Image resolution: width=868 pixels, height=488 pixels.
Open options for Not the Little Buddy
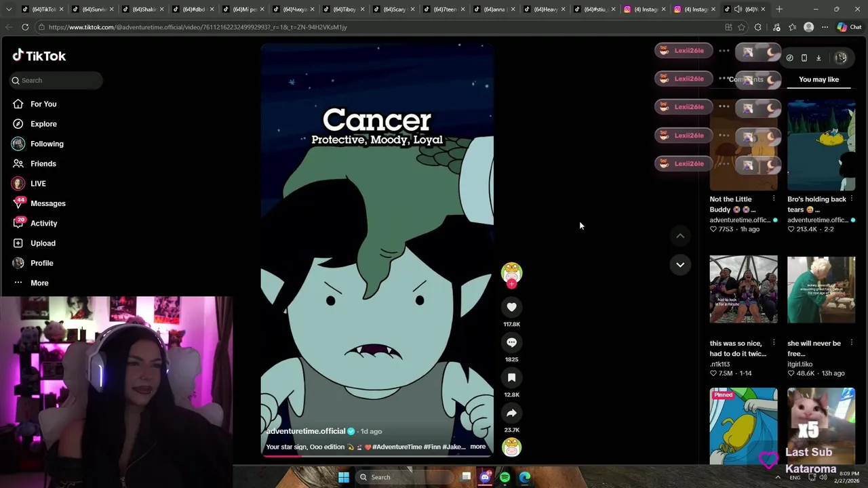774,199
